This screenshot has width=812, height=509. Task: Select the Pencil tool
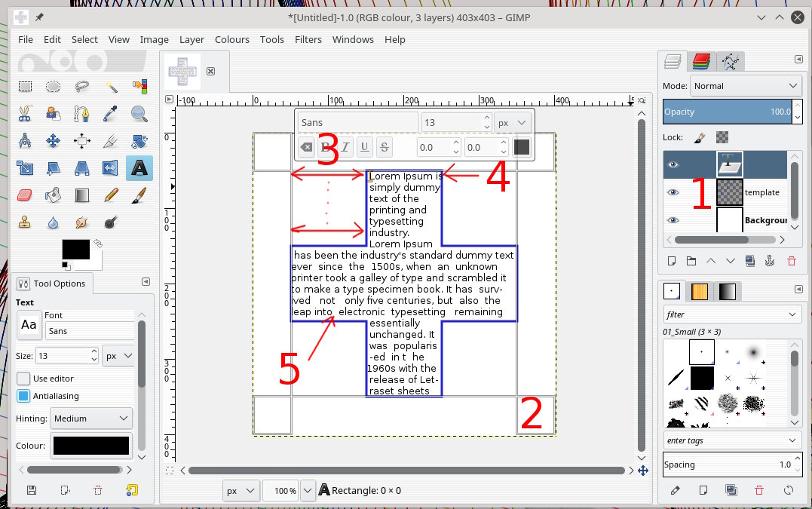(x=110, y=195)
